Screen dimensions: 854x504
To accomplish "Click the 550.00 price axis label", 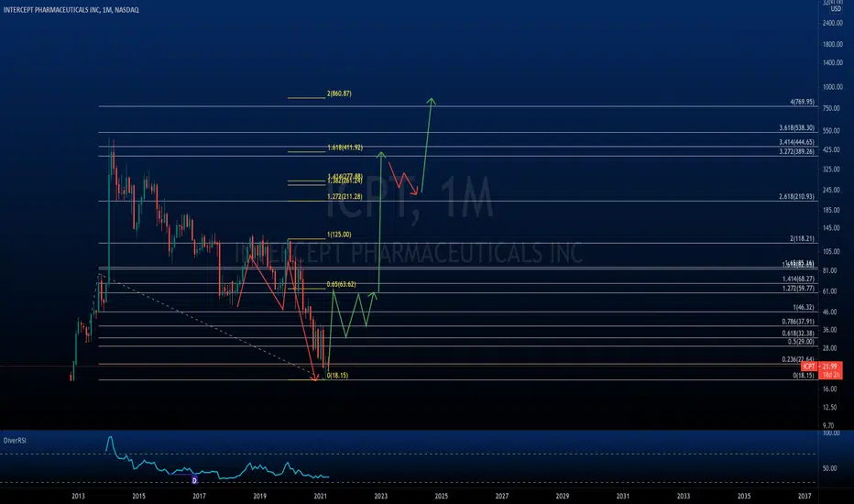I will [x=831, y=131].
